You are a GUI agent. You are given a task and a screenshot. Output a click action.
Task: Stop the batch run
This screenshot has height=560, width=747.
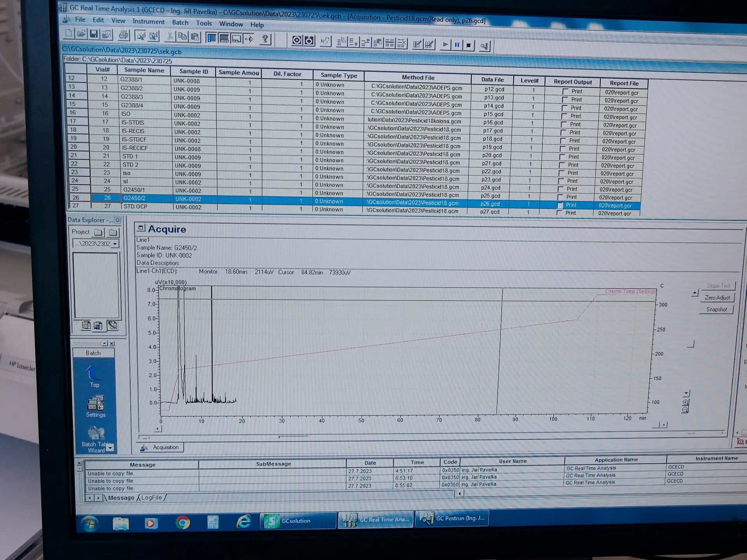pos(469,45)
